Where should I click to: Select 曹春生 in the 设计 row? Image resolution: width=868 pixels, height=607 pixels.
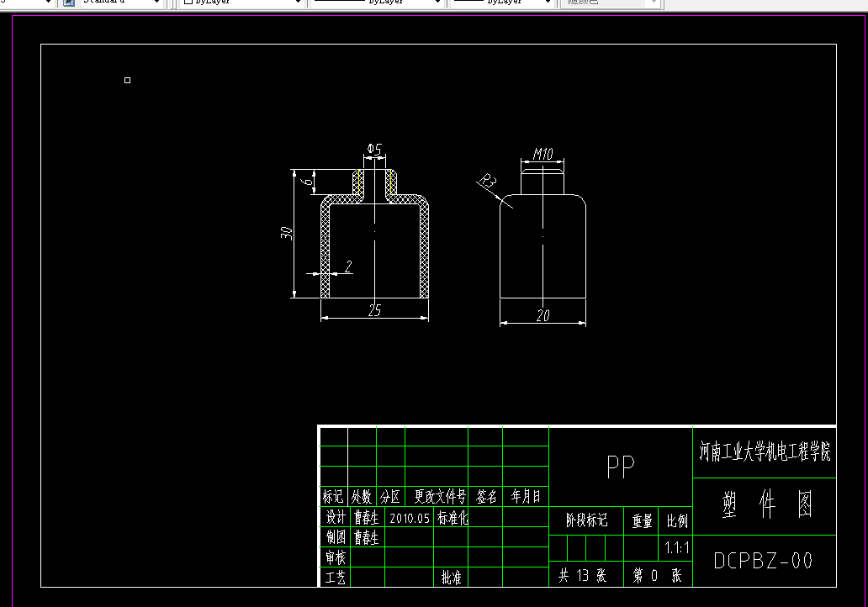click(367, 517)
